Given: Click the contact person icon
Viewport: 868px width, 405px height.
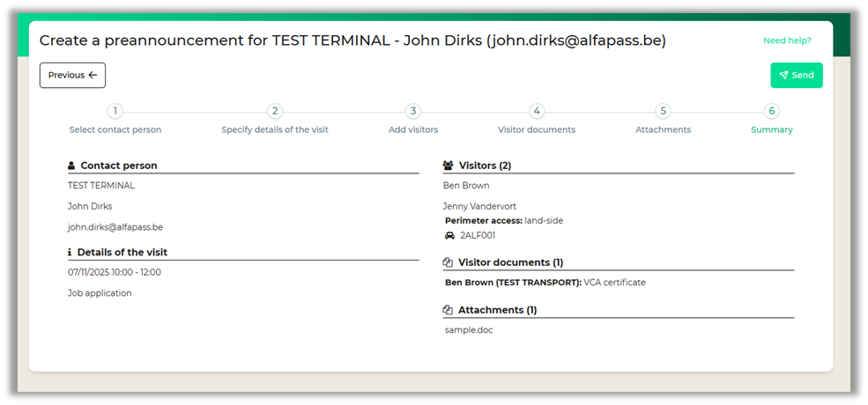Looking at the screenshot, I should click(x=71, y=166).
